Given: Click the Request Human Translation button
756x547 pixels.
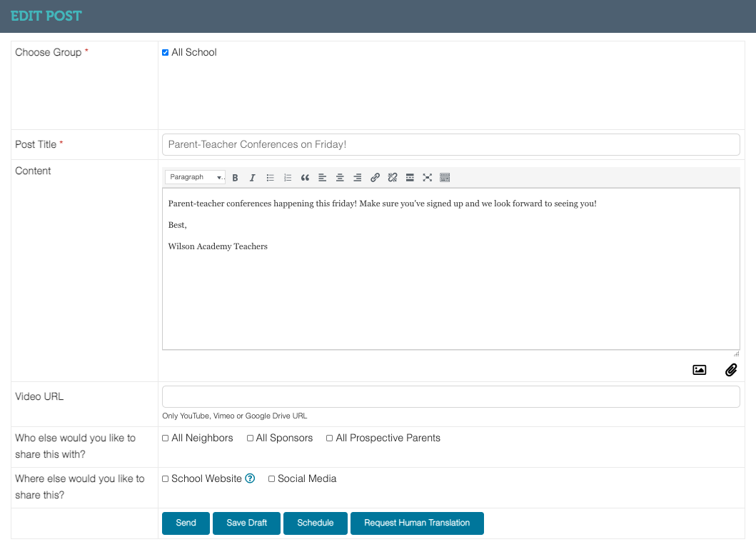Looking at the screenshot, I should (x=417, y=523).
